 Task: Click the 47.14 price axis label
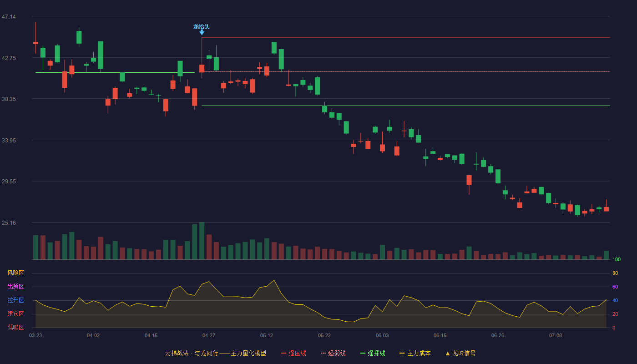(x=9, y=17)
